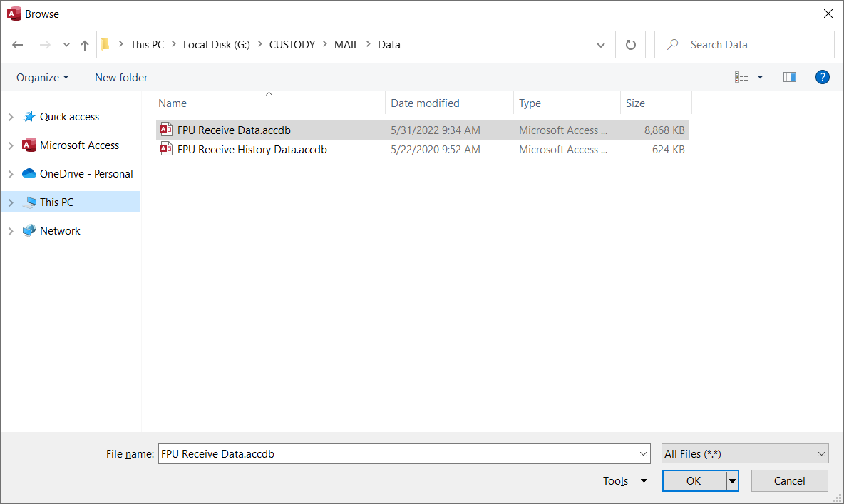Select OneDrive - Personal in sidebar

click(86, 174)
